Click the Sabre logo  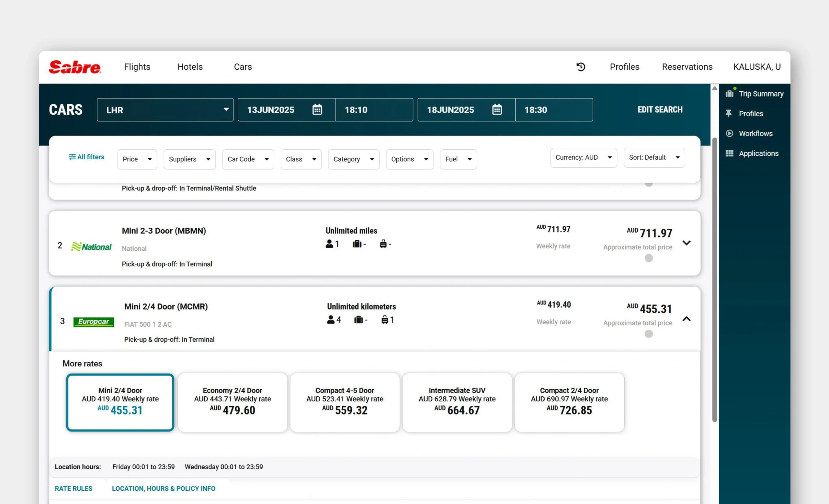click(75, 67)
